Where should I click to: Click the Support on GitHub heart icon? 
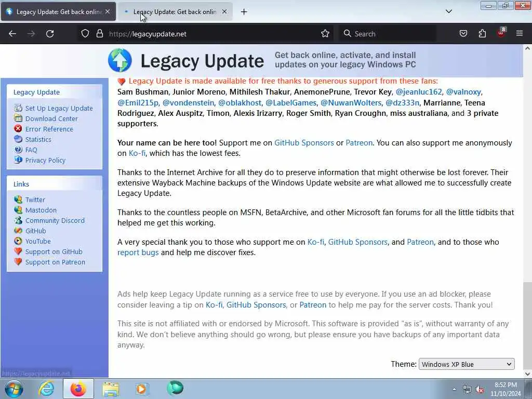coord(18,251)
